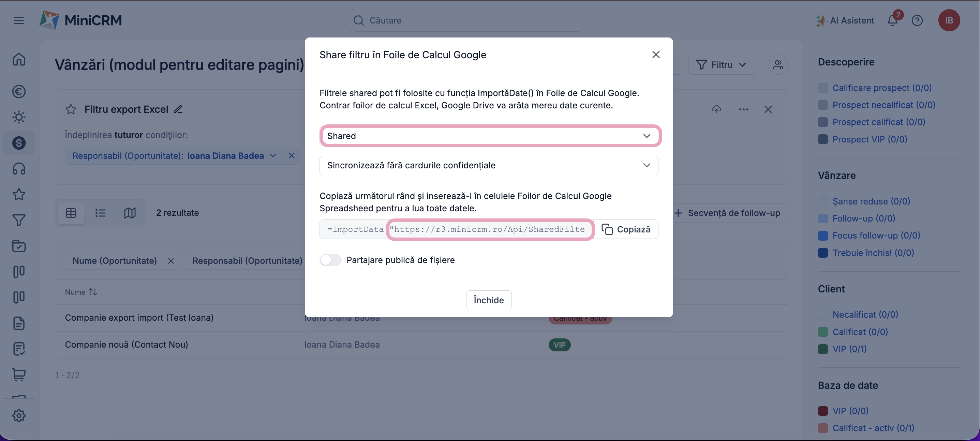Toggle Partajare publică de fișiere switch
980x441 pixels.
330,260
